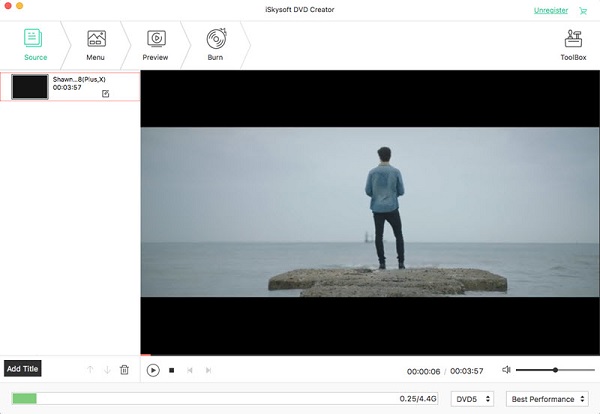Skip to the previous clip
Image resolution: width=600 pixels, height=414 pixels.
pyautogui.click(x=190, y=370)
